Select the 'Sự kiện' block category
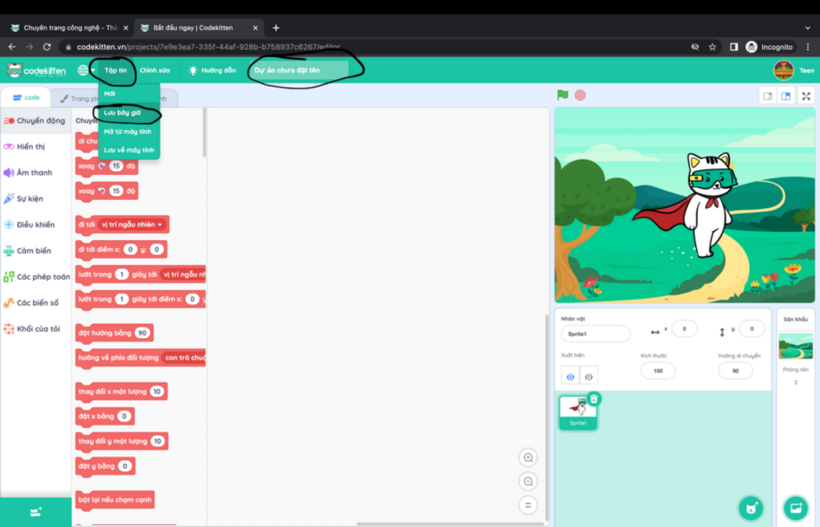Screen dimensions: 820x527 pos(30,199)
